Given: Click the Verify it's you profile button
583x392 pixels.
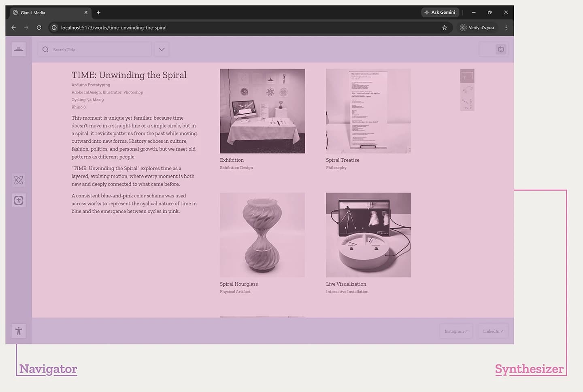Looking at the screenshot, I should (477, 28).
